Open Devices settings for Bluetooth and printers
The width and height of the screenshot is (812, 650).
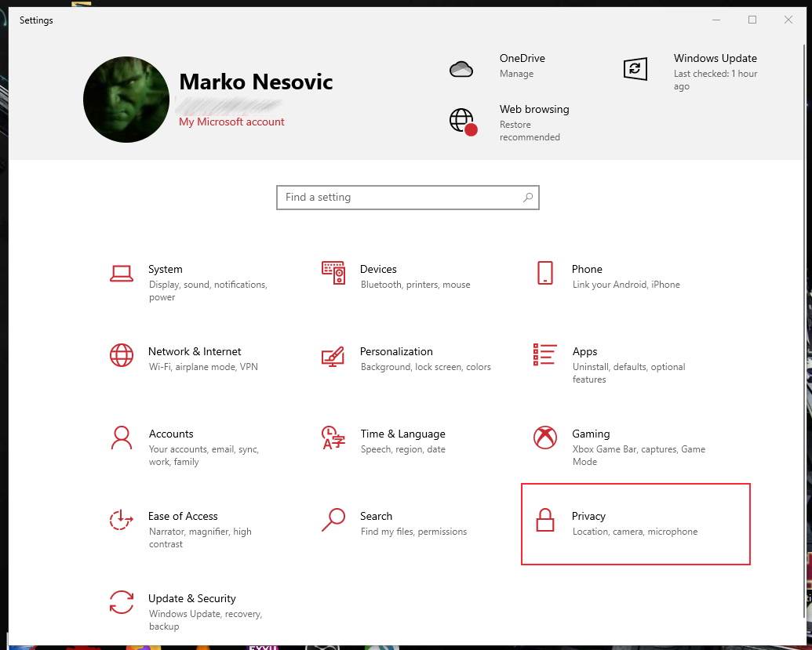click(x=378, y=269)
